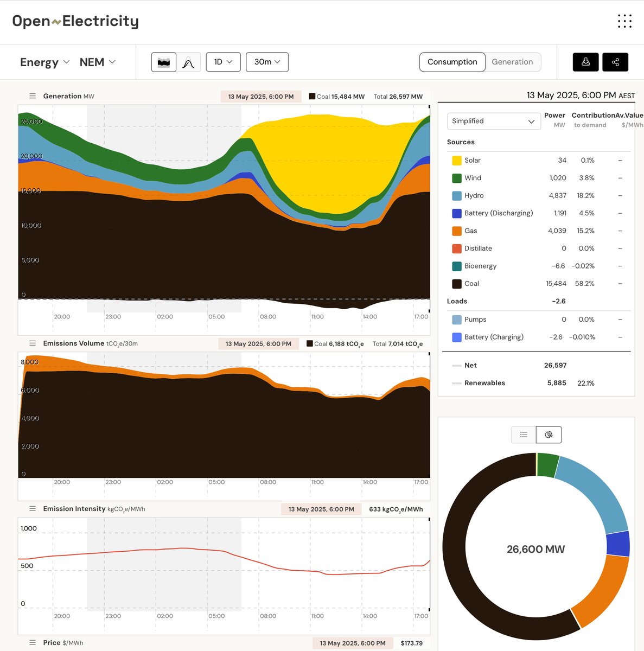This screenshot has width=644, height=651.
Task: Click the download data icon button
Action: click(x=586, y=62)
